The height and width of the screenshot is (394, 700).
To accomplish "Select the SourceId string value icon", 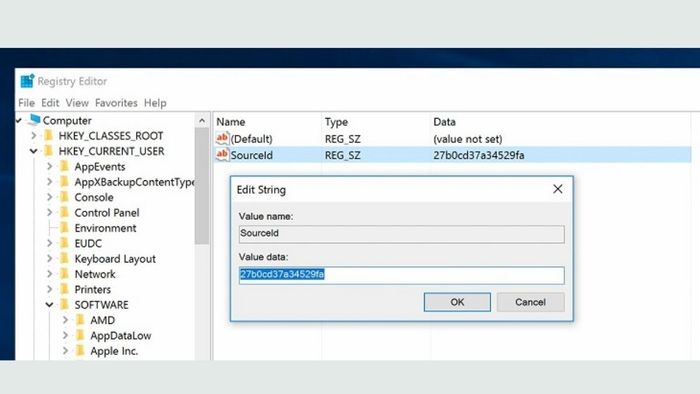I will [222, 154].
